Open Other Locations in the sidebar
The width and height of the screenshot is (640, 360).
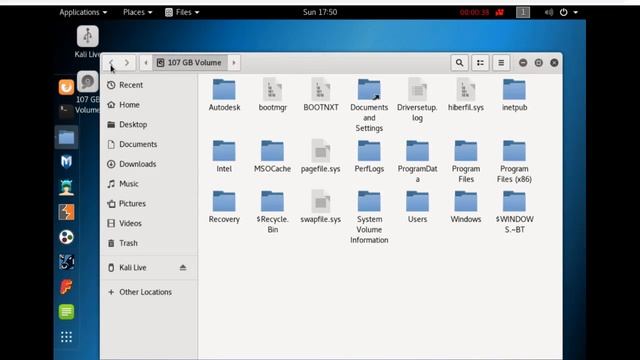(149, 292)
